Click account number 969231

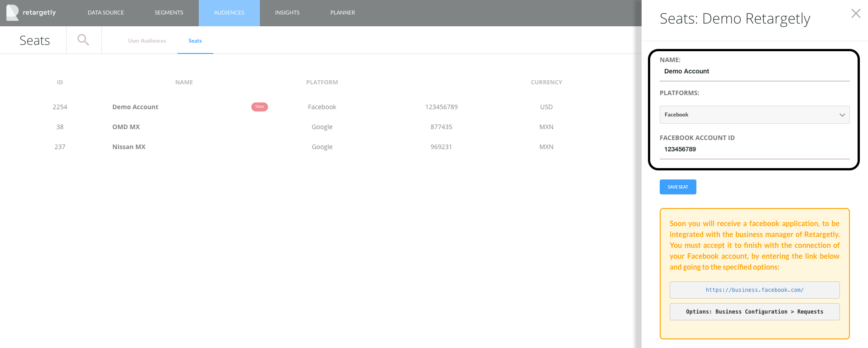point(441,147)
